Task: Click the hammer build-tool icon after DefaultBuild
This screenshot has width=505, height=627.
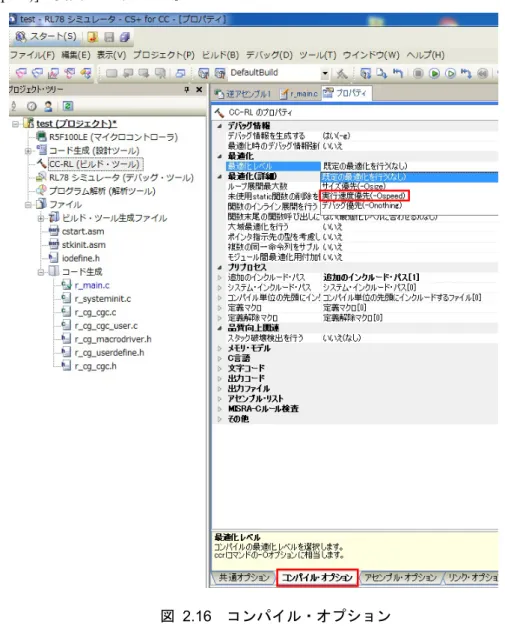Action: [341, 73]
